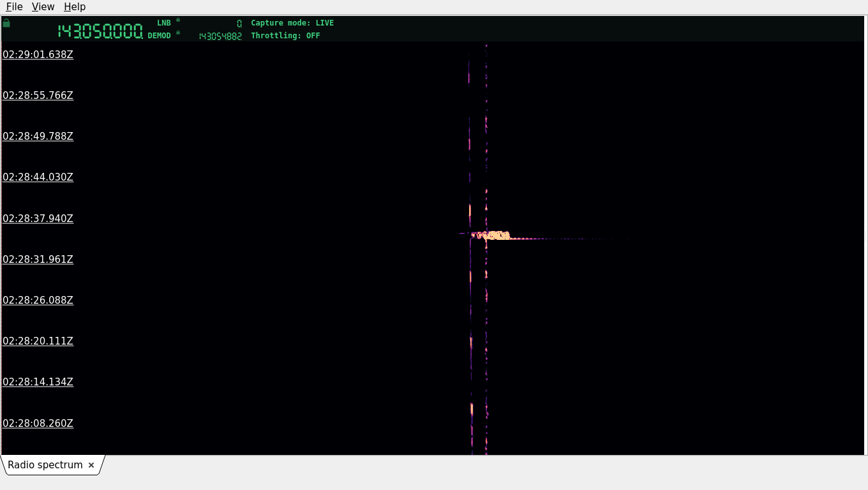
Task: Toggle the main frequency lock icon
Action: click(6, 23)
